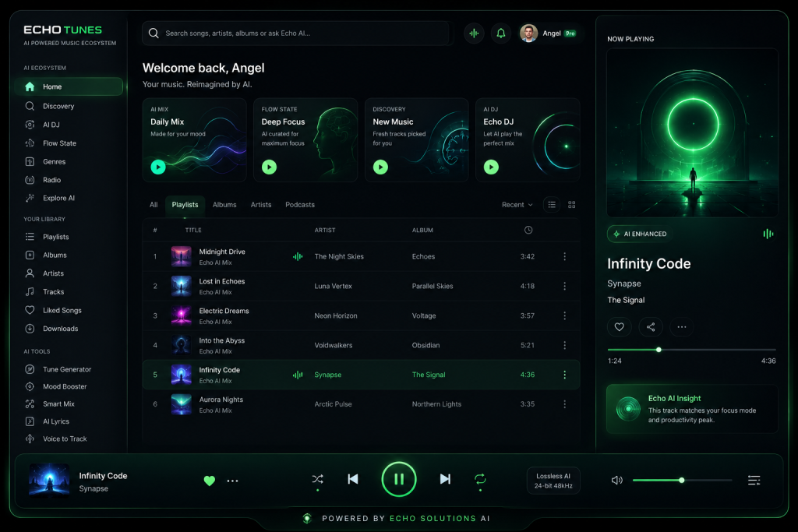
Task: Switch to the Artists tab
Action: click(x=261, y=204)
